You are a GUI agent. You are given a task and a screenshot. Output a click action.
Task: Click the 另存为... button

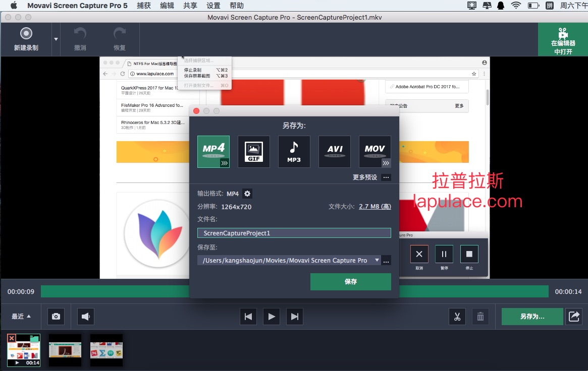(x=532, y=317)
